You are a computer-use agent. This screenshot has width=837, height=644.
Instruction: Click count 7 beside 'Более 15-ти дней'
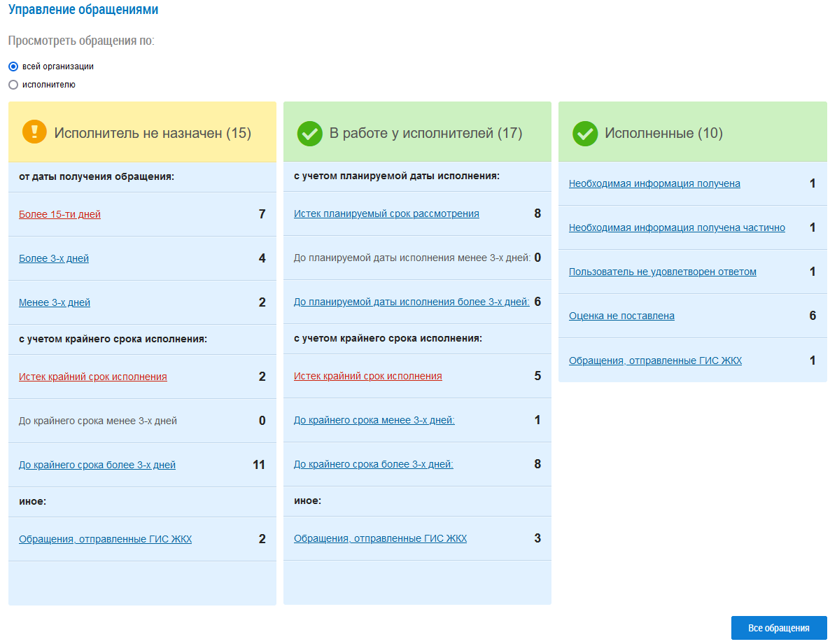click(x=262, y=214)
